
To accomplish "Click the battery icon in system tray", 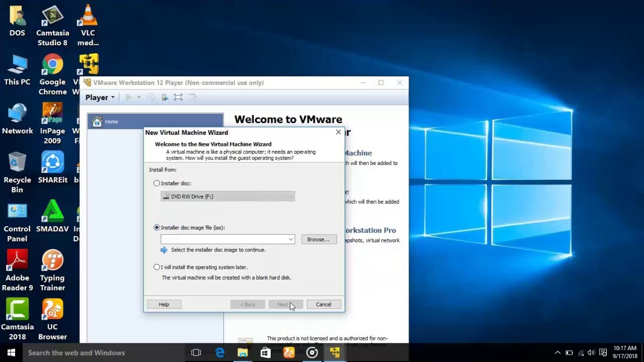I will tap(569, 353).
